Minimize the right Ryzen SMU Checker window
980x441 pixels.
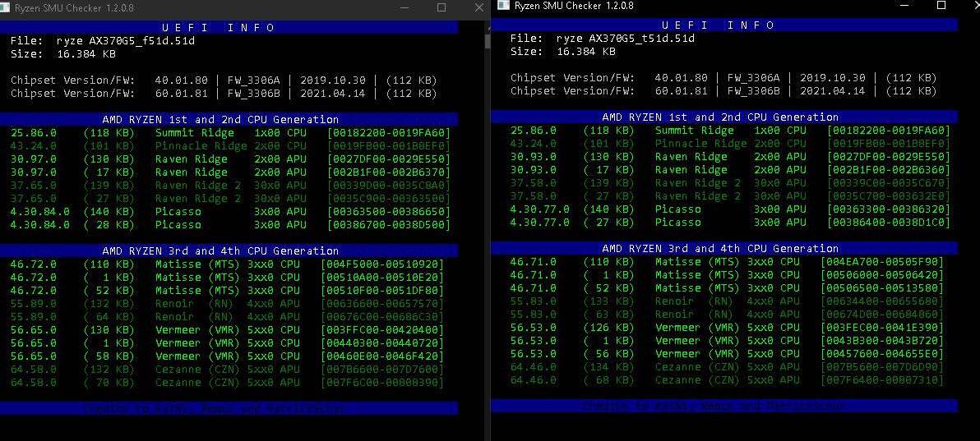904,5
